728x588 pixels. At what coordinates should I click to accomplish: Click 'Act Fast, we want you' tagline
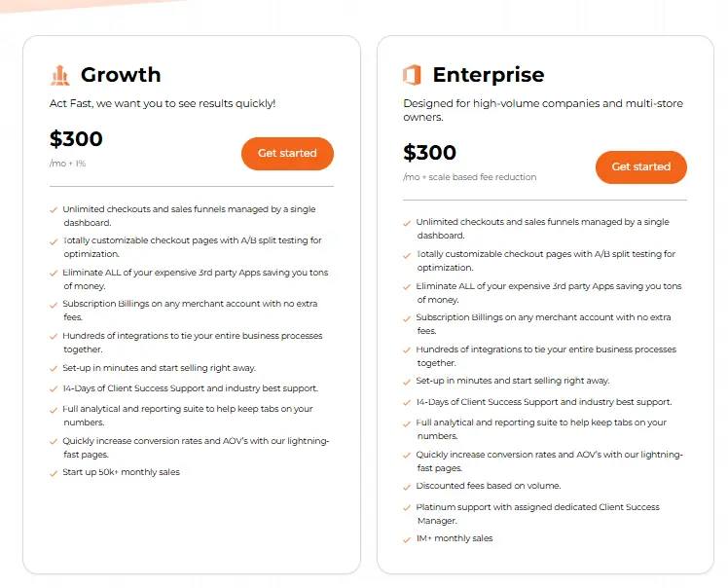[x=163, y=103]
